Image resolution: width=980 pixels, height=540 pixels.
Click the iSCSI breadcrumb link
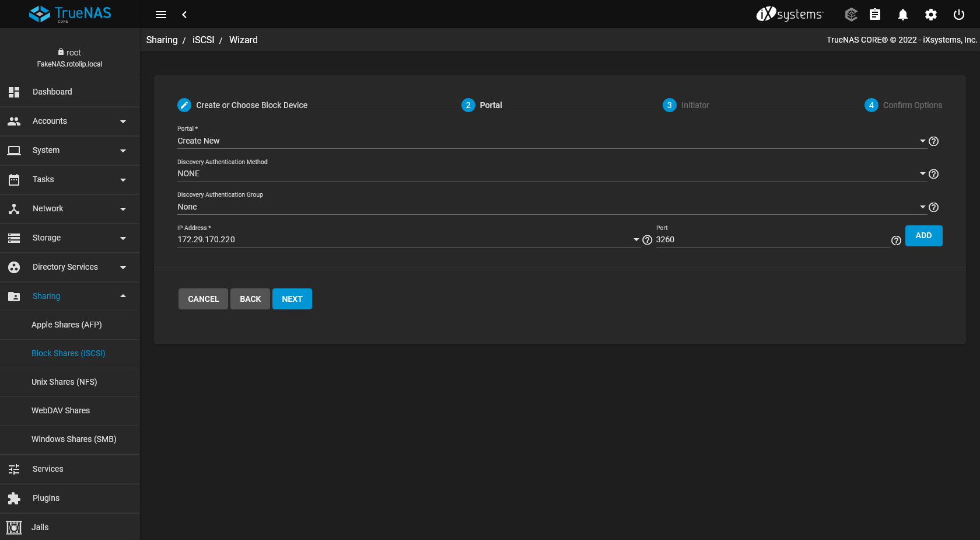[203, 40]
